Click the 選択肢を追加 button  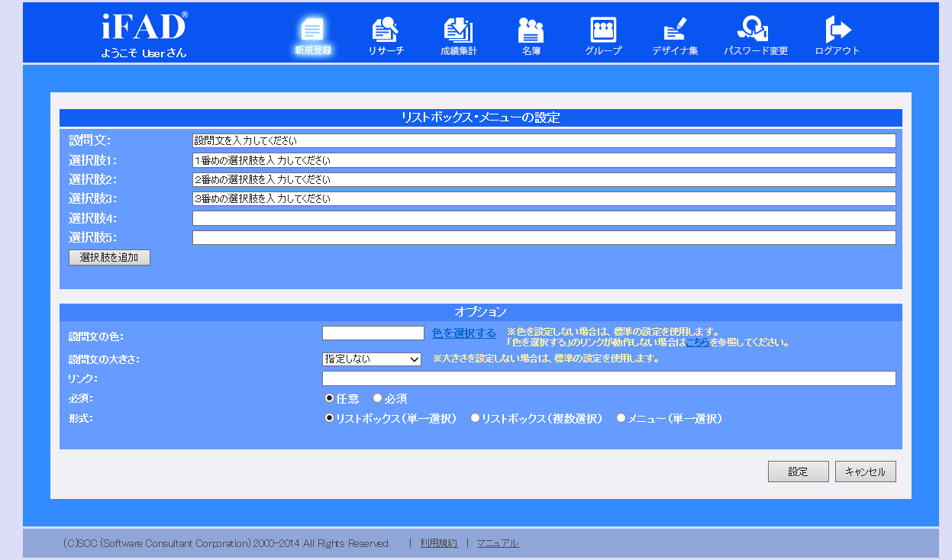pyautogui.click(x=109, y=257)
